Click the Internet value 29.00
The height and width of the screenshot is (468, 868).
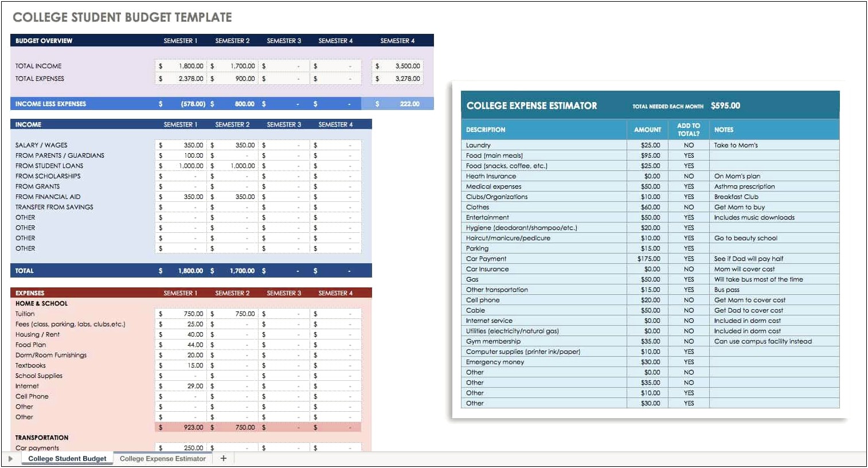click(x=181, y=386)
